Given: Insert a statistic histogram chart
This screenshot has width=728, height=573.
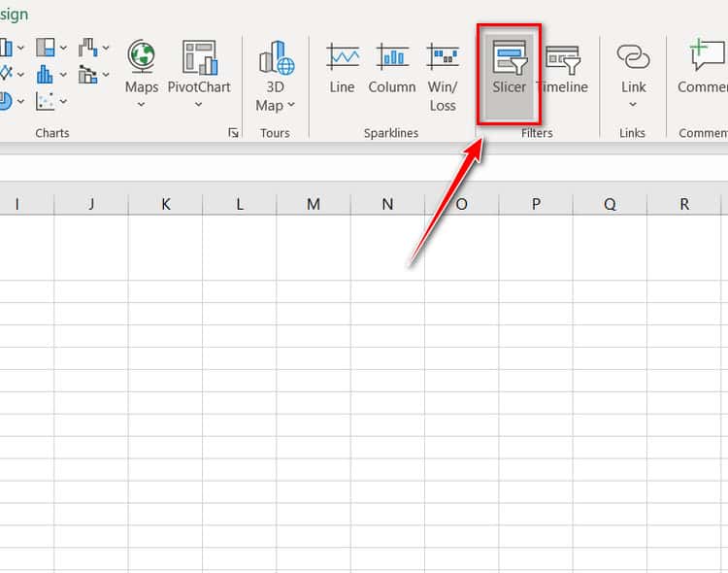Looking at the screenshot, I should click(45, 75).
